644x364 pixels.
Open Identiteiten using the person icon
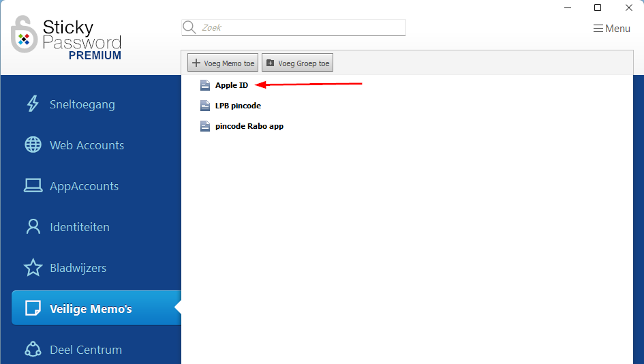click(x=33, y=227)
